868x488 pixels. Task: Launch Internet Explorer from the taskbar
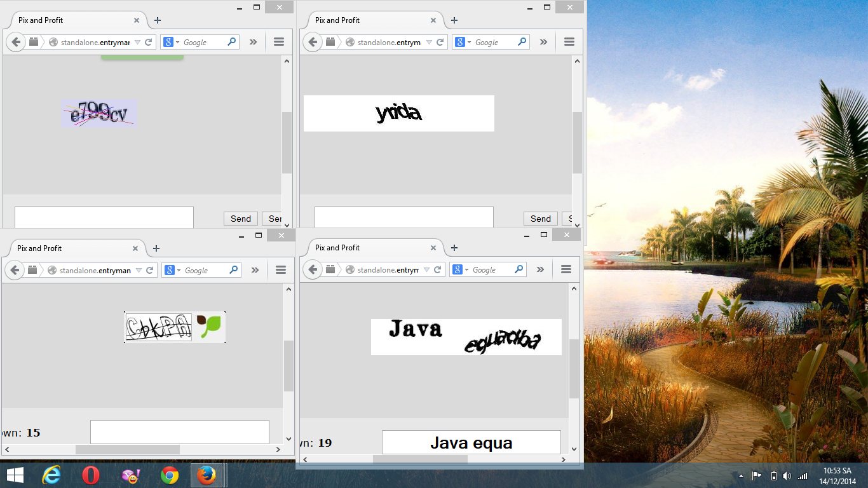click(x=51, y=475)
